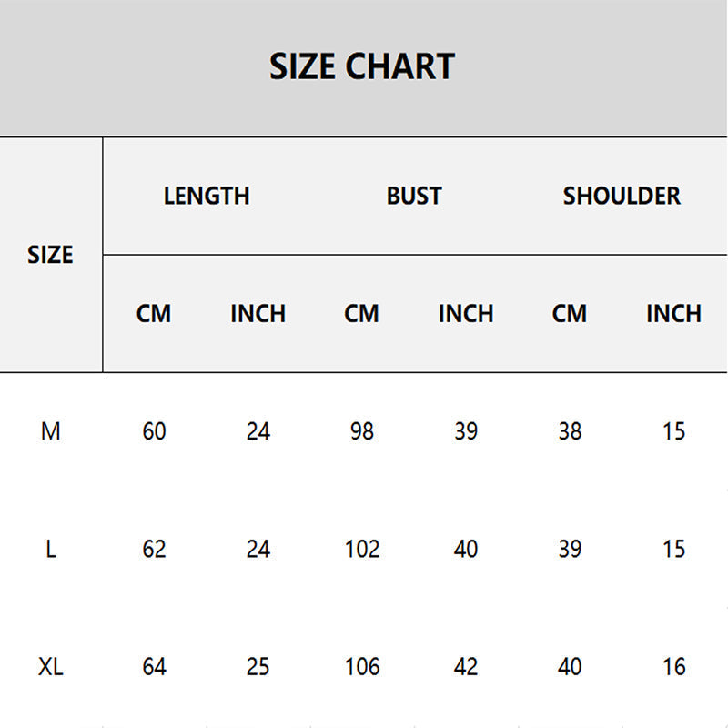Select the 106 bust value for XL
The width and height of the screenshot is (728, 728).
[x=362, y=667]
